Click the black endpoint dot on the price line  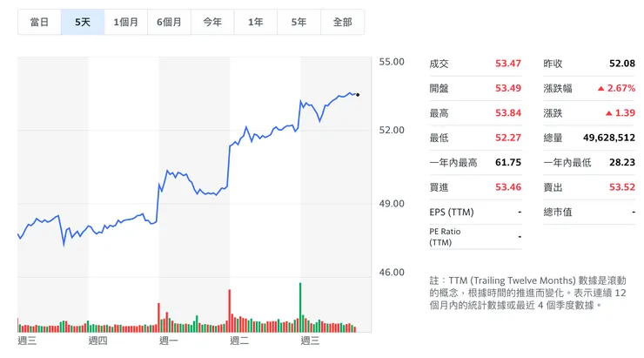(359, 94)
